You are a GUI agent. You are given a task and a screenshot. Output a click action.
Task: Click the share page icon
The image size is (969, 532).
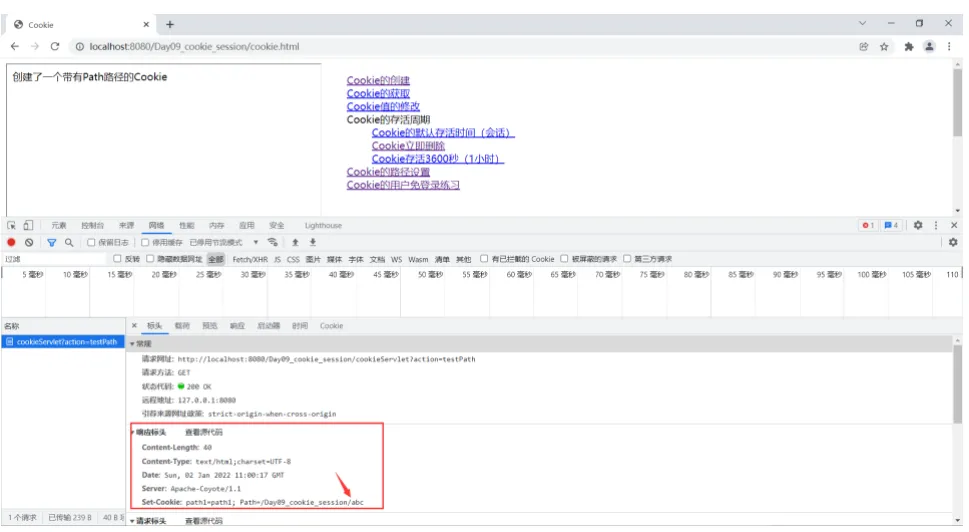(x=863, y=46)
